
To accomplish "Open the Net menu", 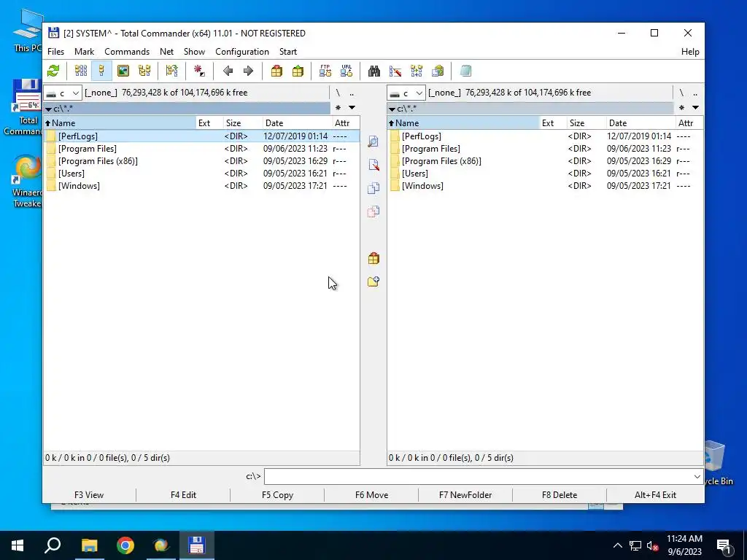I will [x=167, y=52].
